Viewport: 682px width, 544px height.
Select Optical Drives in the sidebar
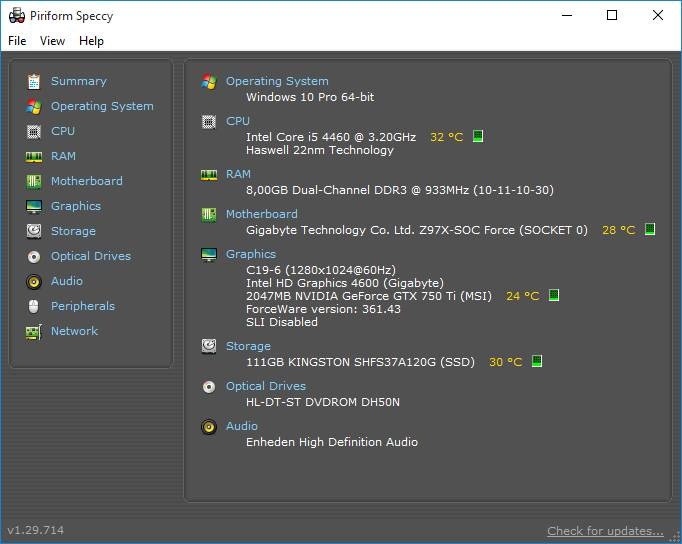pos(91,257)
